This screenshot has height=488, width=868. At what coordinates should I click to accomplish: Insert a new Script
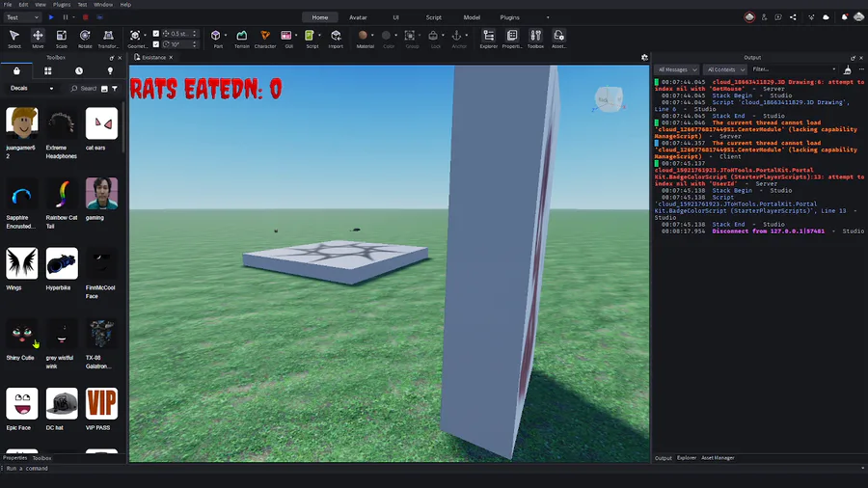pos(310,36)
